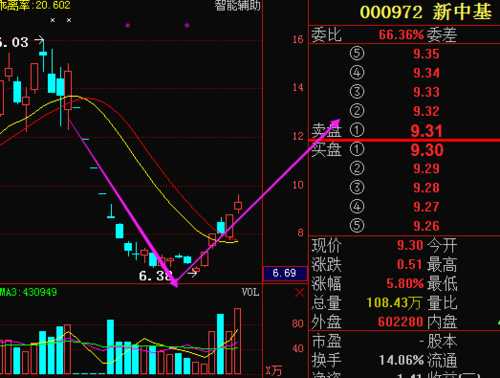Click the second small x marker above chart
Viewport: 500px width, 378px height.
tap(69, 20)
